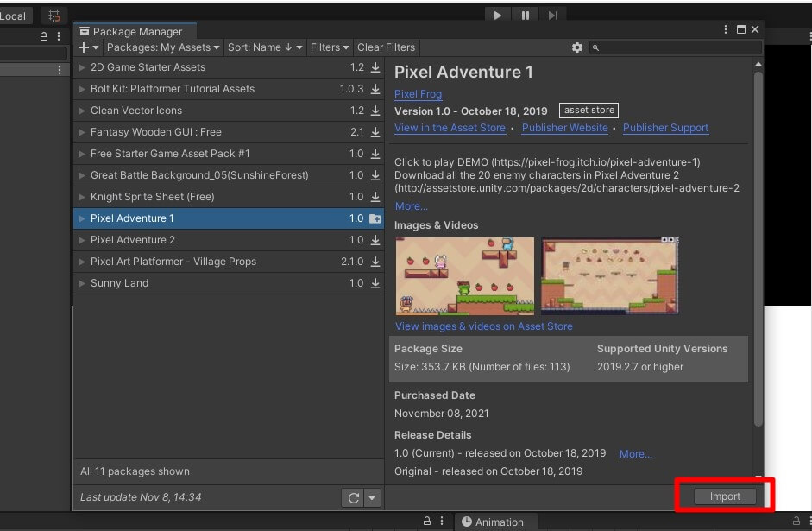Viewport: 812px width, 531px height.
Task: Expand Pixel Adventure 1 row arrow
Action: (x=81, y=218)
